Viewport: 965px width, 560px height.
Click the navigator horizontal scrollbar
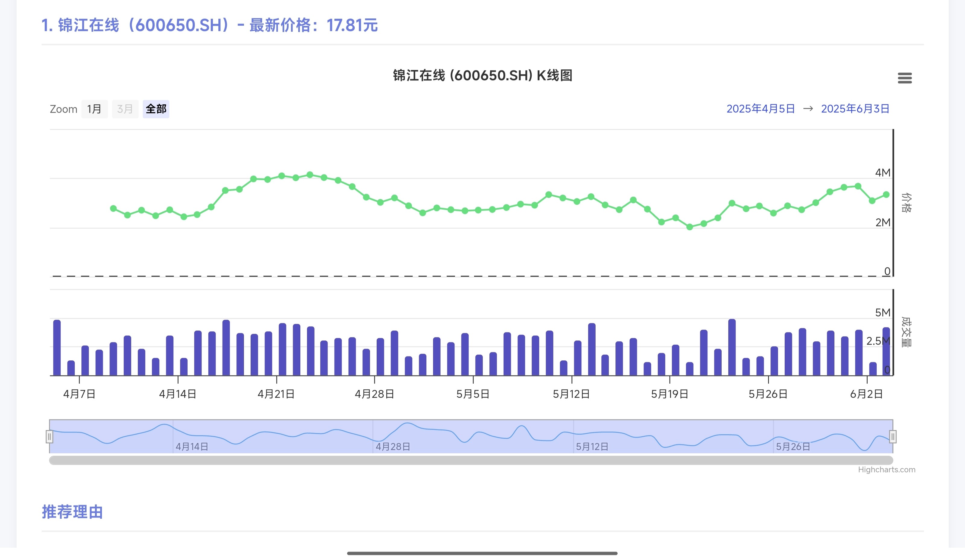click(x=471, y=460)
